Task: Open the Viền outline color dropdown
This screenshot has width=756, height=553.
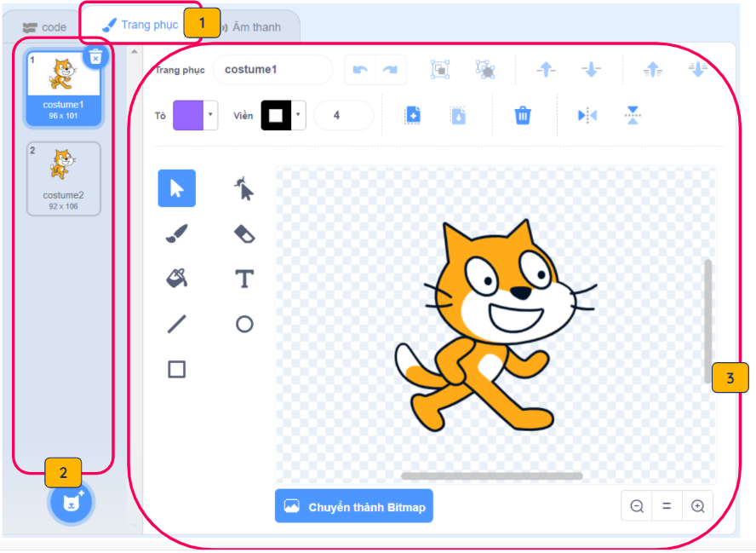Action: coord(298,115)
